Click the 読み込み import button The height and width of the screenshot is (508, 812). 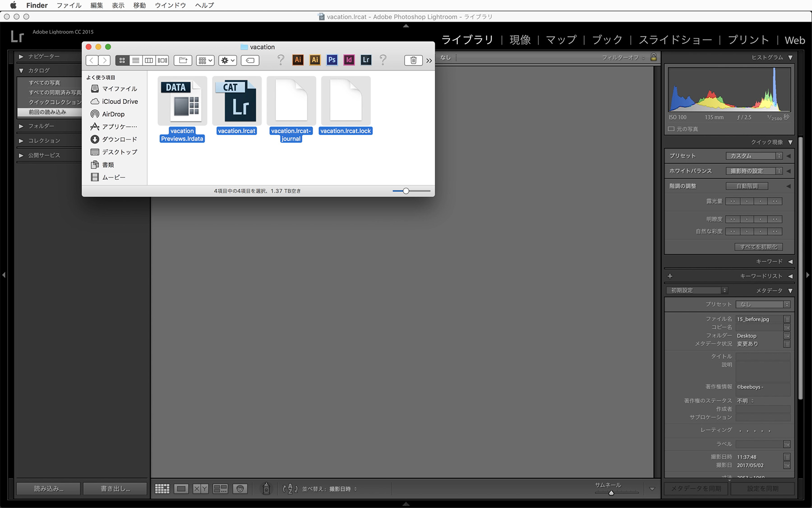pos(49,489)
